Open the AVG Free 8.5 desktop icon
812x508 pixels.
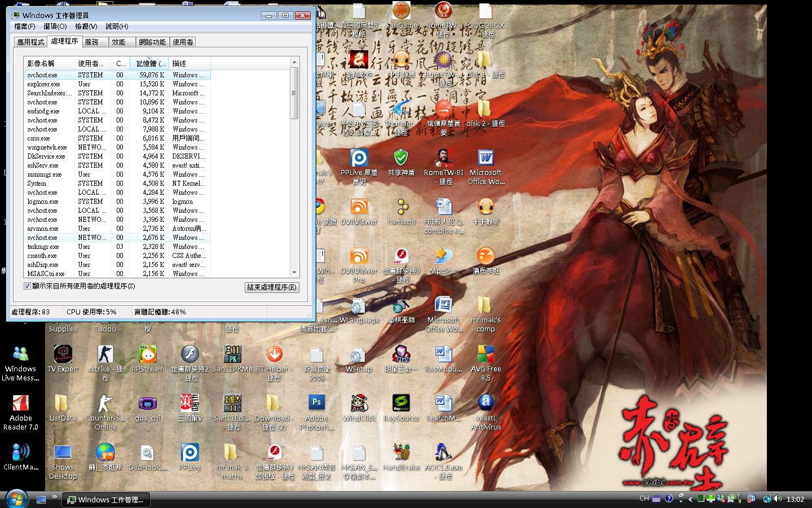[x=486, y=363]
